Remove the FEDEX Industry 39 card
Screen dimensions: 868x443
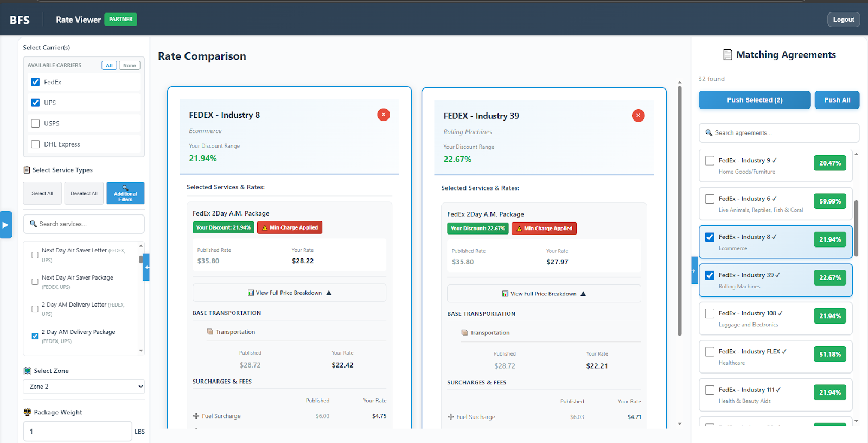click(x=638, y=116)
